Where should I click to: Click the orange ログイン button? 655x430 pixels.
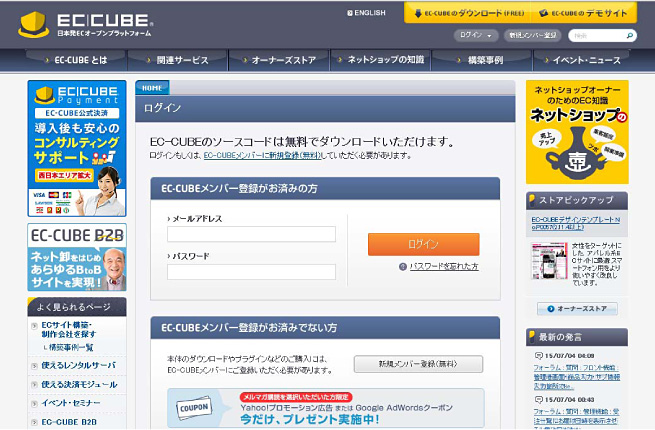424,244
